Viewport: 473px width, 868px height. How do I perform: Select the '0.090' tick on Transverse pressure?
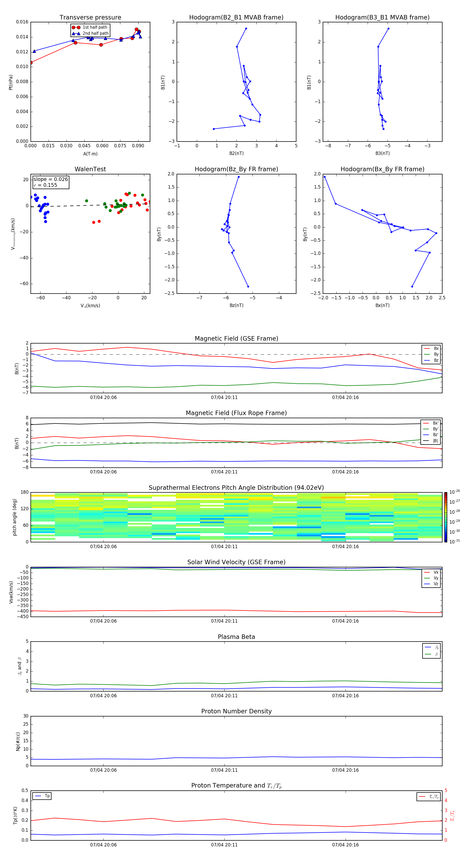click(138, 146)
